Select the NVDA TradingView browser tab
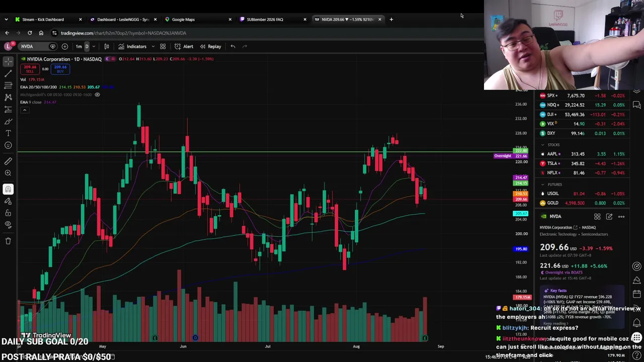This screenshot has width=644, height=362. tap(348, 19)
